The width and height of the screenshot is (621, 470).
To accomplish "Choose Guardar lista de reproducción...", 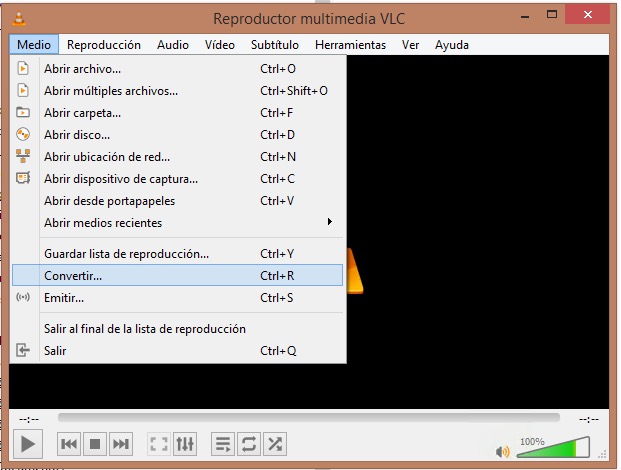I will 177,254.
